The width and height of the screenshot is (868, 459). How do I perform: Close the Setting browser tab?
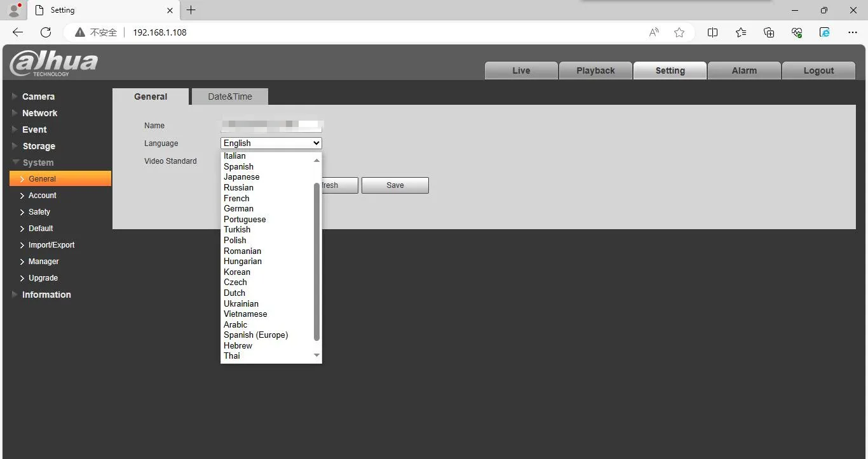point(170,10)
